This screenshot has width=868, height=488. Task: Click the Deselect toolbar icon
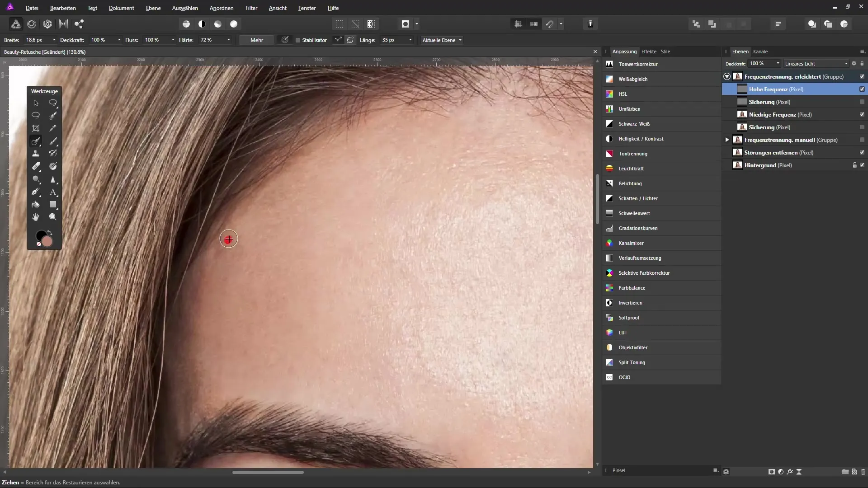[x=355, y=24]
